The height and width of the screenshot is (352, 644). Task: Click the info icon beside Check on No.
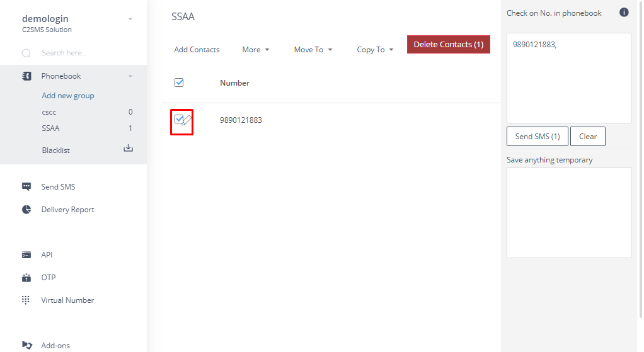624,13
